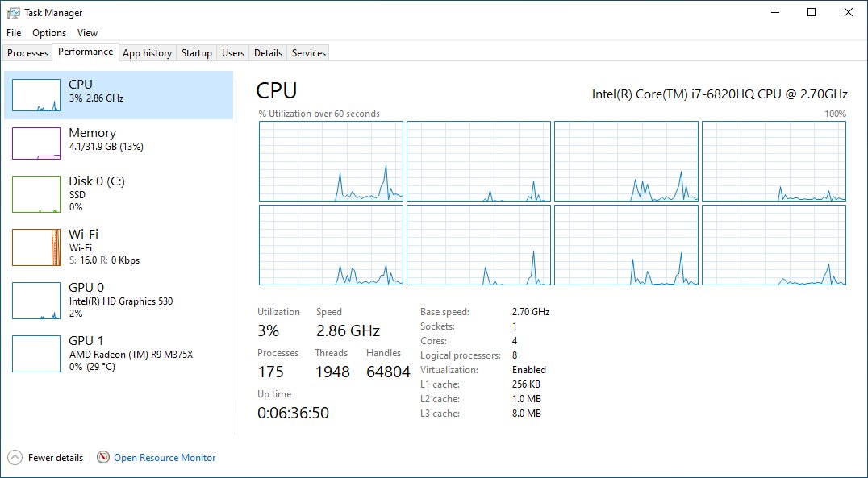Click the CPU mini graph thumbnail in sidebar
The image size is (868, 478).
(36, 95)
